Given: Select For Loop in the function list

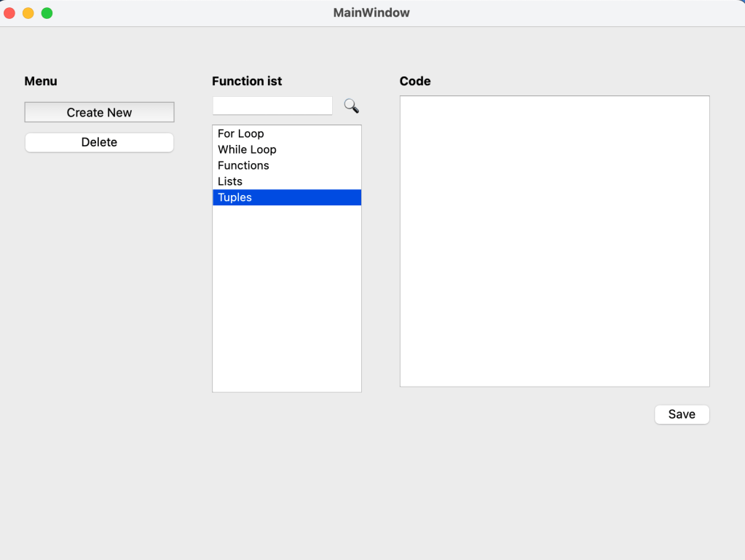Looking at the screenshot, I should (x=241, y=134).
